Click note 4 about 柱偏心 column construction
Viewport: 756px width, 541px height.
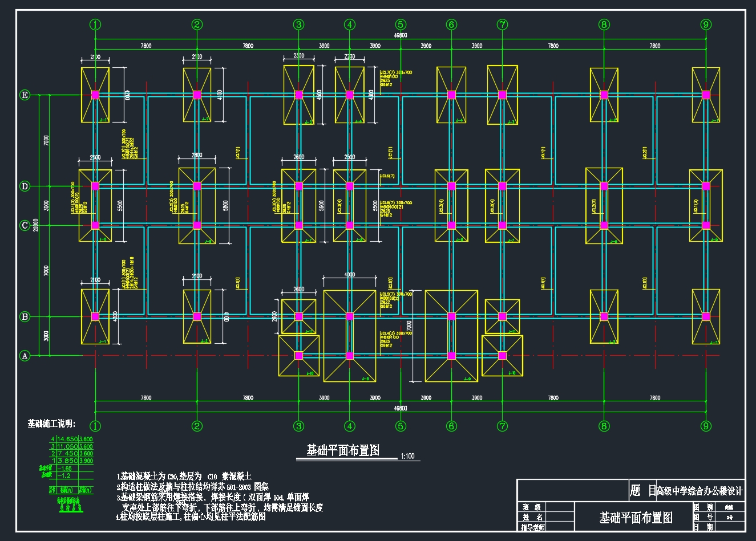(191, 517)
